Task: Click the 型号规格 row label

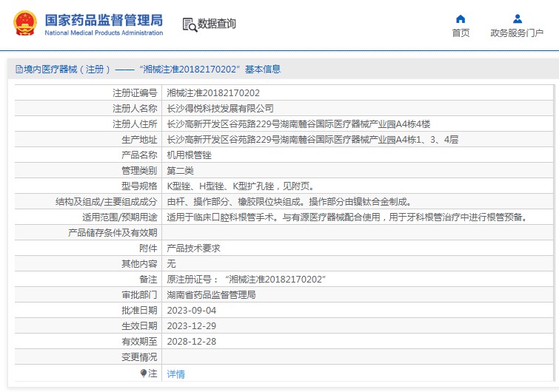Action: [139, 186]
